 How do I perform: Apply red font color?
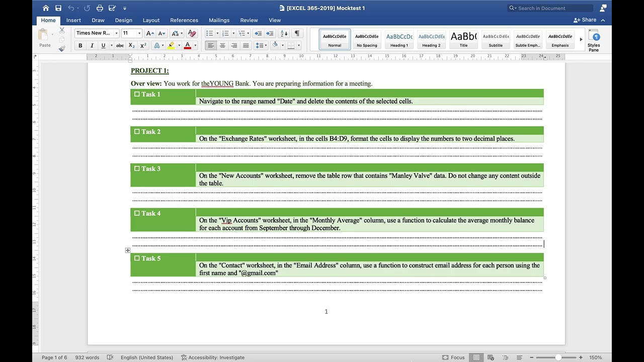(188, 45)
